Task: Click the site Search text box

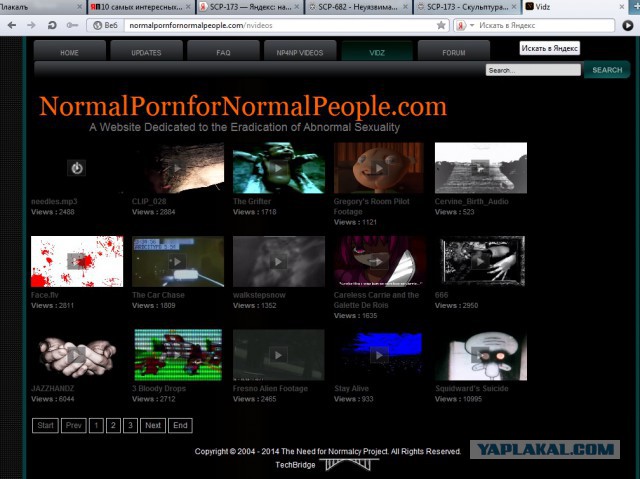Action: click(x=533, y=70)
